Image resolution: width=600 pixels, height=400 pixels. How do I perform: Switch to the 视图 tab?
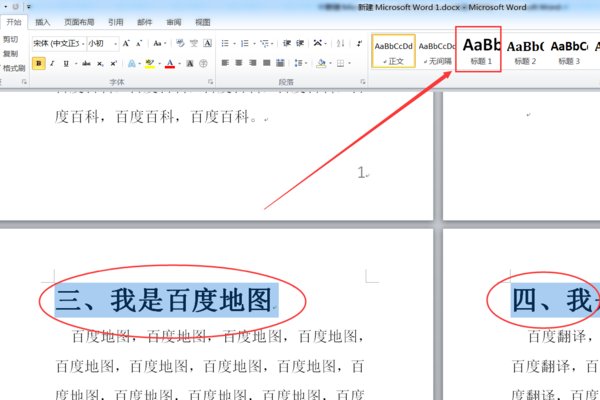pyautogui.click(x=203, y=22)
